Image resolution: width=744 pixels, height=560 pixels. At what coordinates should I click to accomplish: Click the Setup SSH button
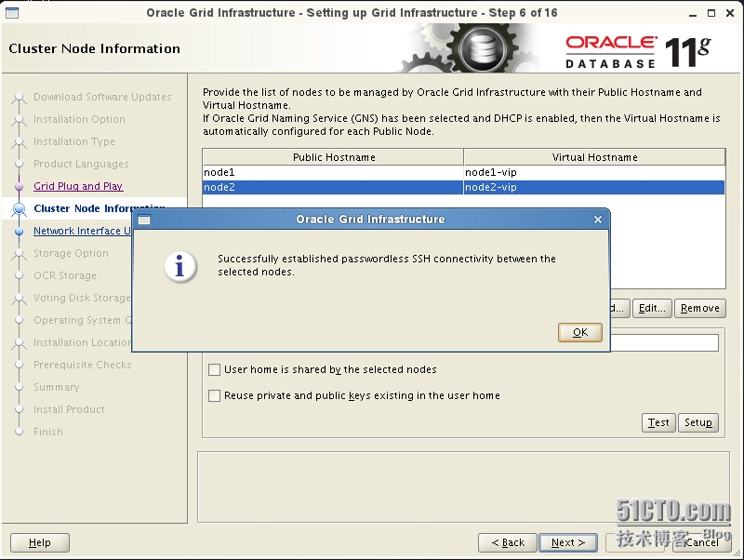click(698, 422)
